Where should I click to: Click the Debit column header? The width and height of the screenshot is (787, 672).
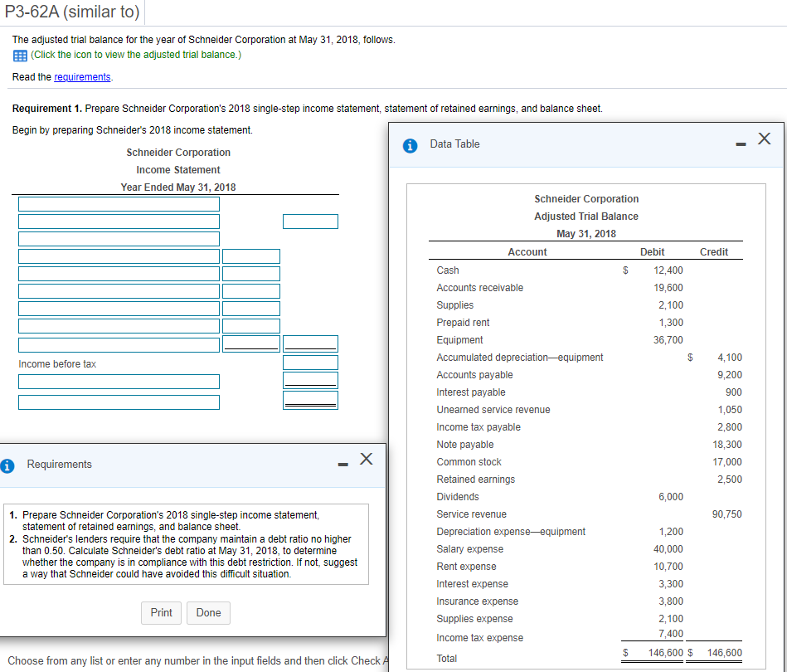(652, 252)
